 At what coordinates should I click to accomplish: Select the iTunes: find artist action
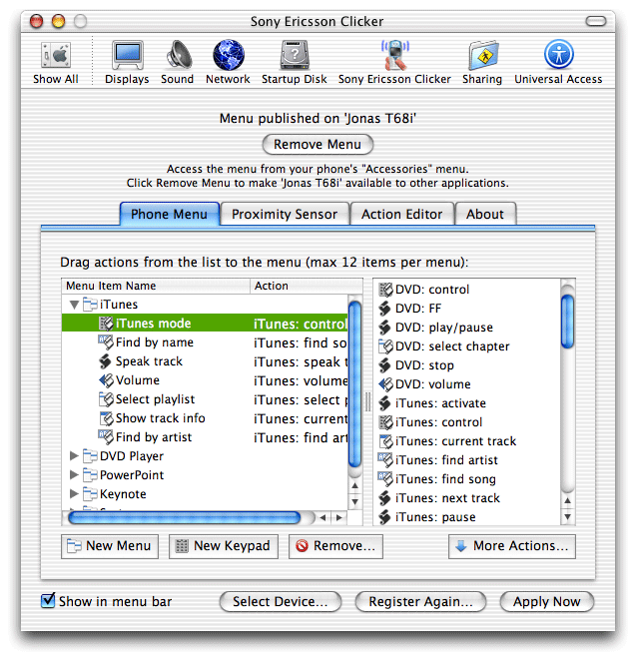click(x=468, y=460)
